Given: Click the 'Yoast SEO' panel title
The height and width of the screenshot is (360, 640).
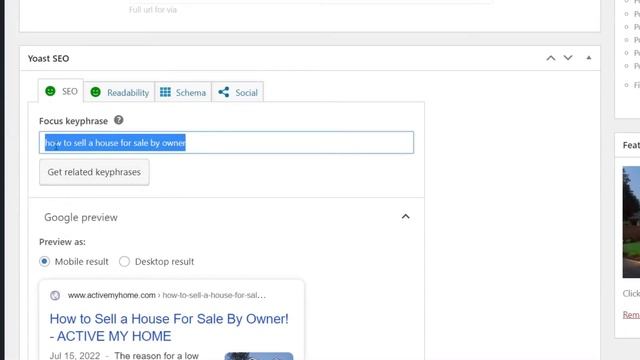Looking at the screenshot, I should 49,58.
